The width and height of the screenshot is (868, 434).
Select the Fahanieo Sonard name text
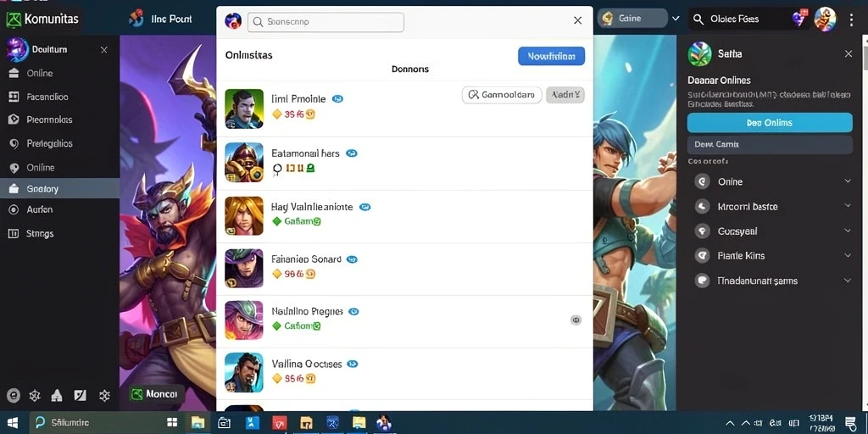(x=306, y=259)
